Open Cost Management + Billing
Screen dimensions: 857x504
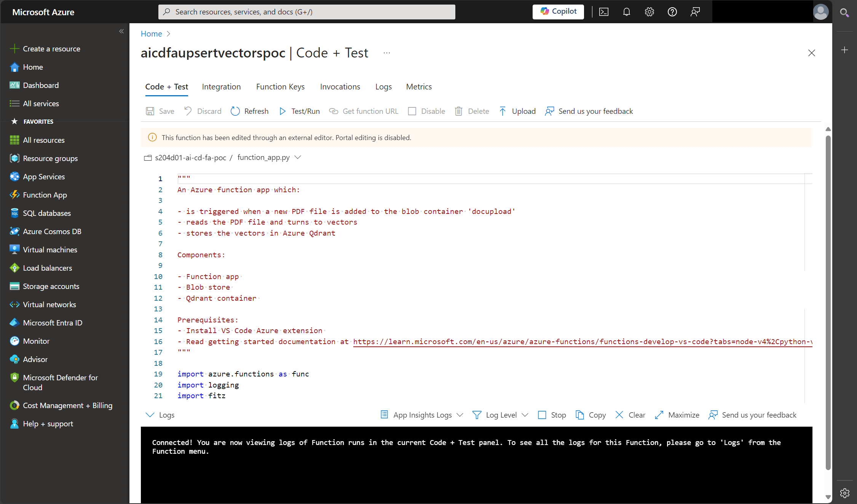click(67, 405)
